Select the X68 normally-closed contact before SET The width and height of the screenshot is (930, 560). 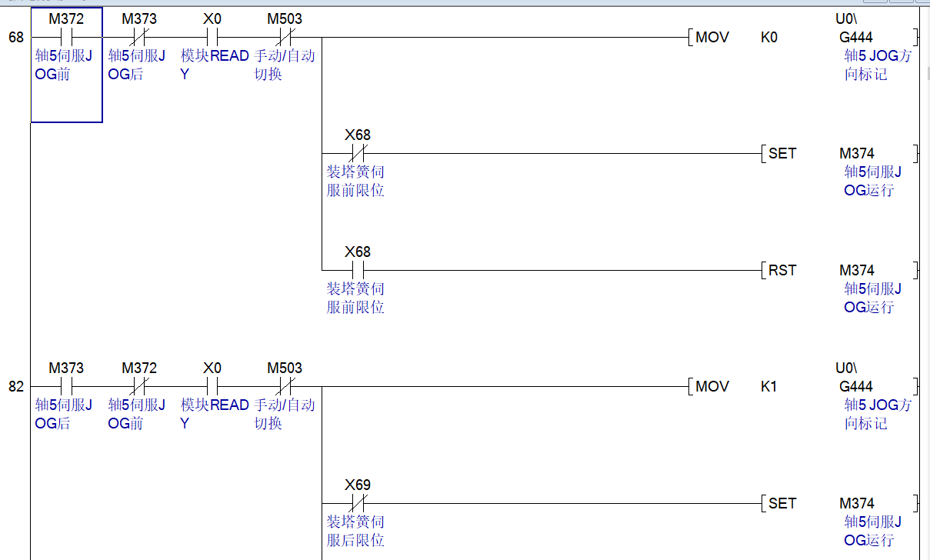(x=358, y=153)
